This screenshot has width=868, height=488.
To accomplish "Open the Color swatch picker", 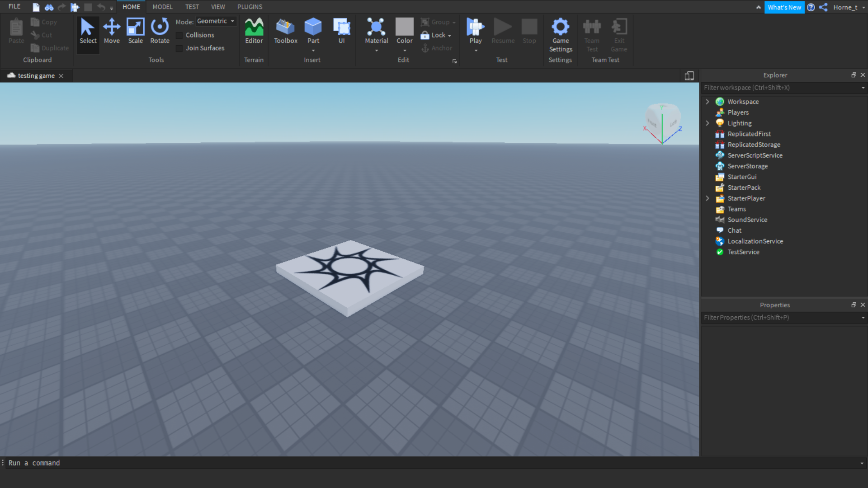I will [x=404, y=27].
